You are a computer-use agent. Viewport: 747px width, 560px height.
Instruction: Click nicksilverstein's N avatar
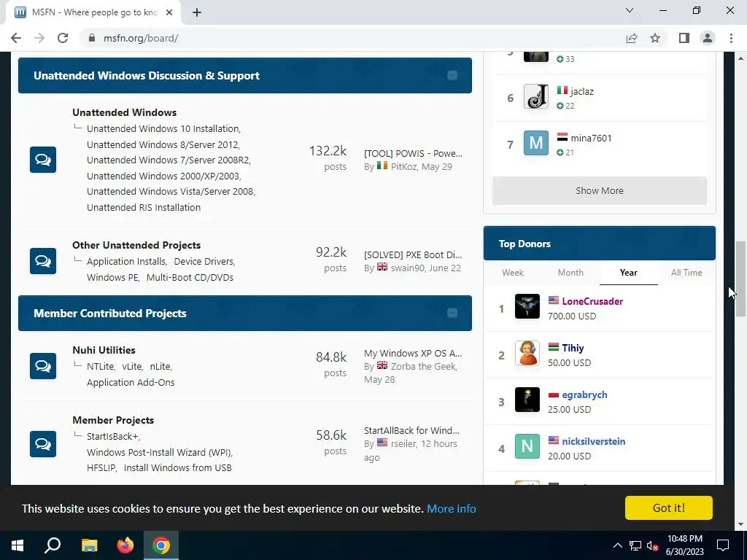click(527, 446)
